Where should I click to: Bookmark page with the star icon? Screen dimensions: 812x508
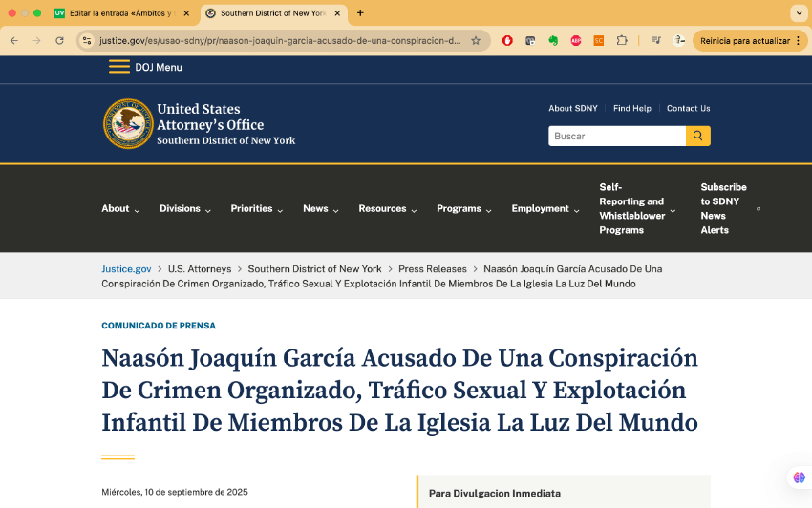point(476,41)
